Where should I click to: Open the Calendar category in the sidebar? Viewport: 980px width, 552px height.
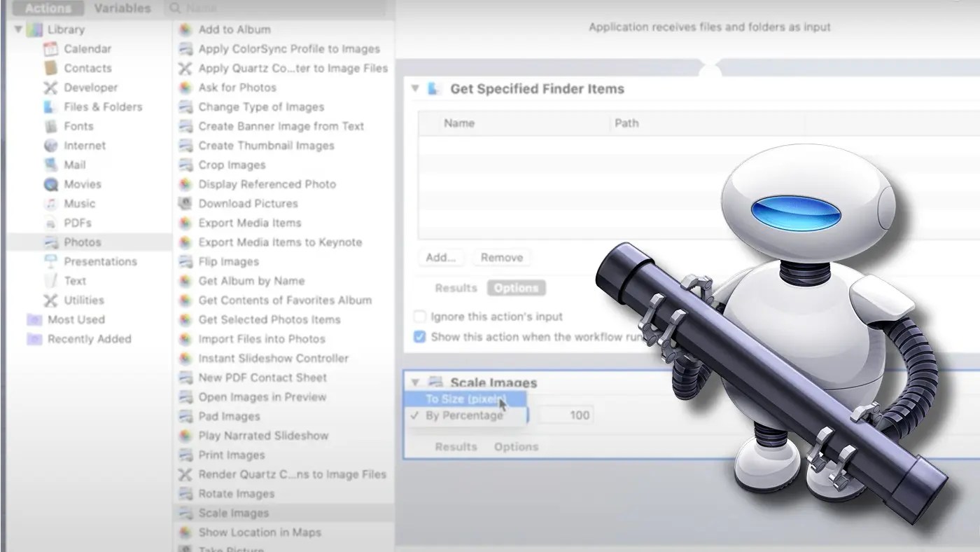[87, 48]
